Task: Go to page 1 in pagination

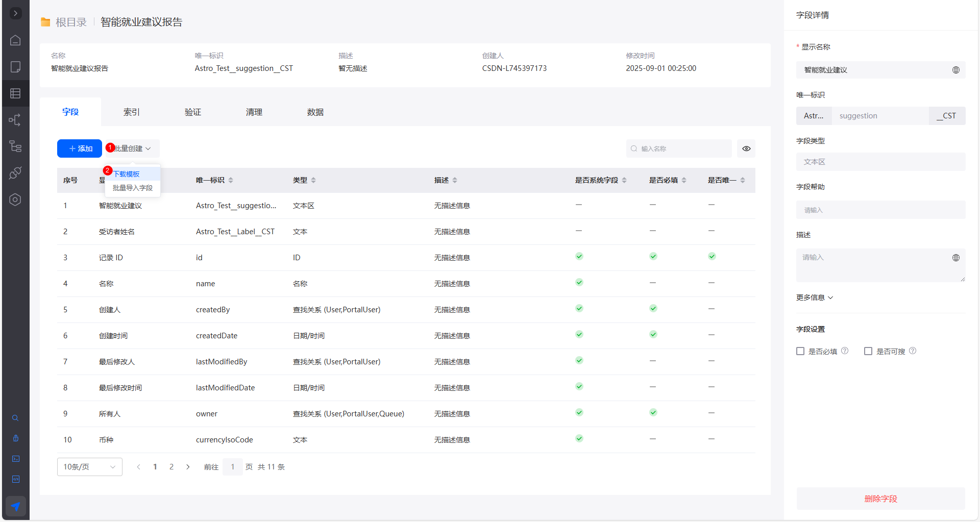Action: click(155, 467)
